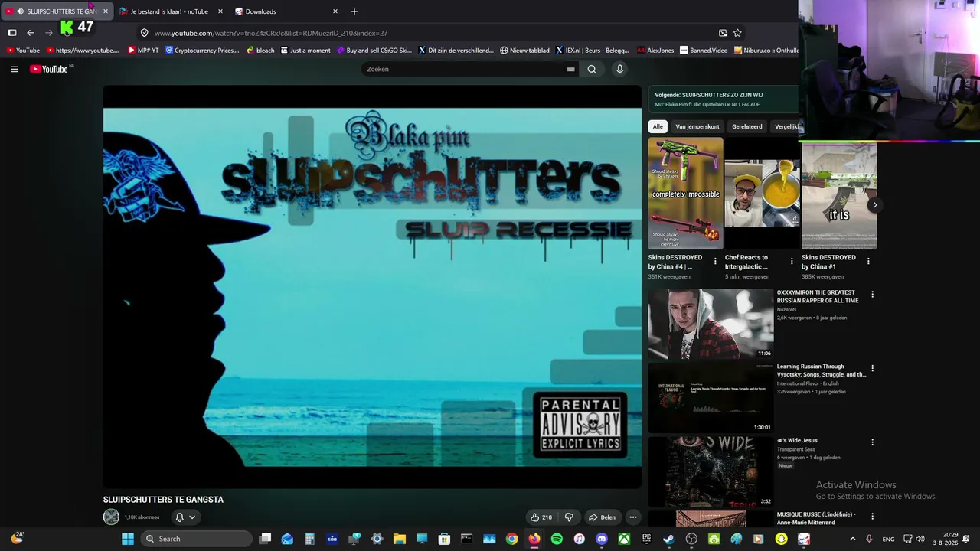Screen dimensions: 980x551
Task: Close the SLUIPSCHUTTERS TE GANGSTA tab
Action: 106,11
